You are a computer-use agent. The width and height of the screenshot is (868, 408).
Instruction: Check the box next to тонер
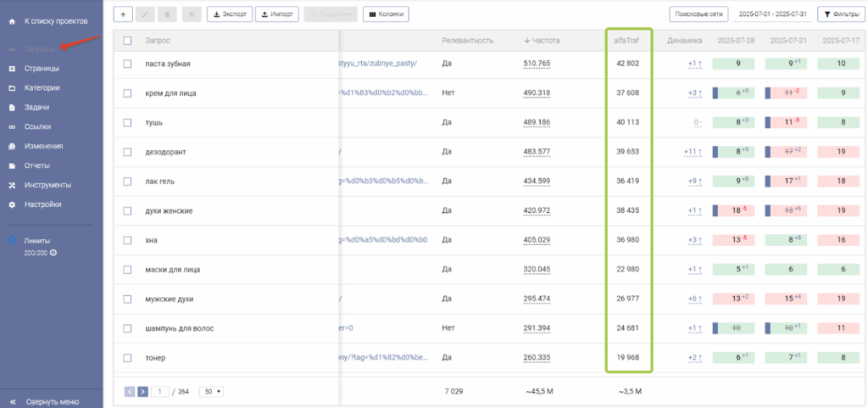(x=127, y=358)
